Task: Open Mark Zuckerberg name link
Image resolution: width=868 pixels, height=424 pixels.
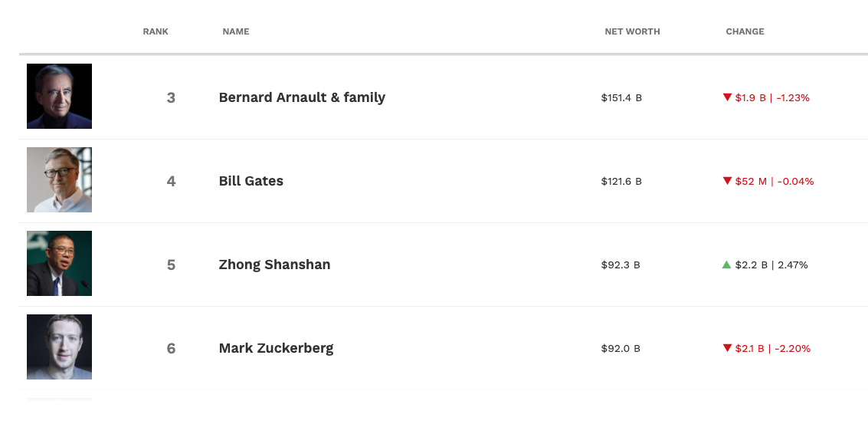Action: [x=276, y=348]
